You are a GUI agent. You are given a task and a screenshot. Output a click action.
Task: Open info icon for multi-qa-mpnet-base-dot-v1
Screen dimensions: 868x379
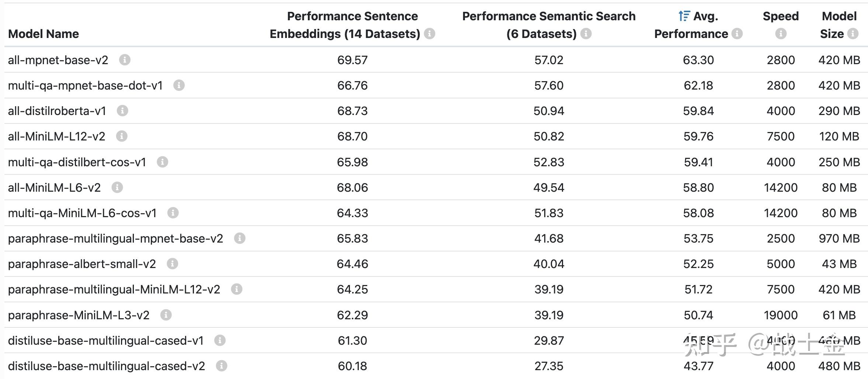pos(179,85)
